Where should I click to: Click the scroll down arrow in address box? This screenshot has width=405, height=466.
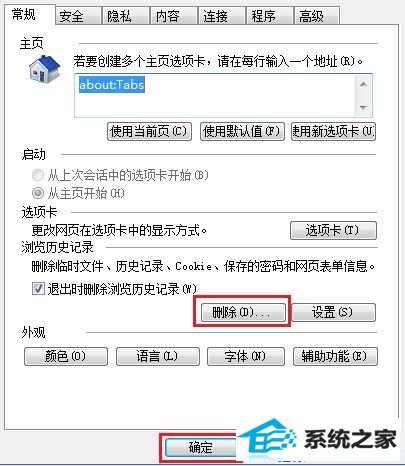coord(363,108)
